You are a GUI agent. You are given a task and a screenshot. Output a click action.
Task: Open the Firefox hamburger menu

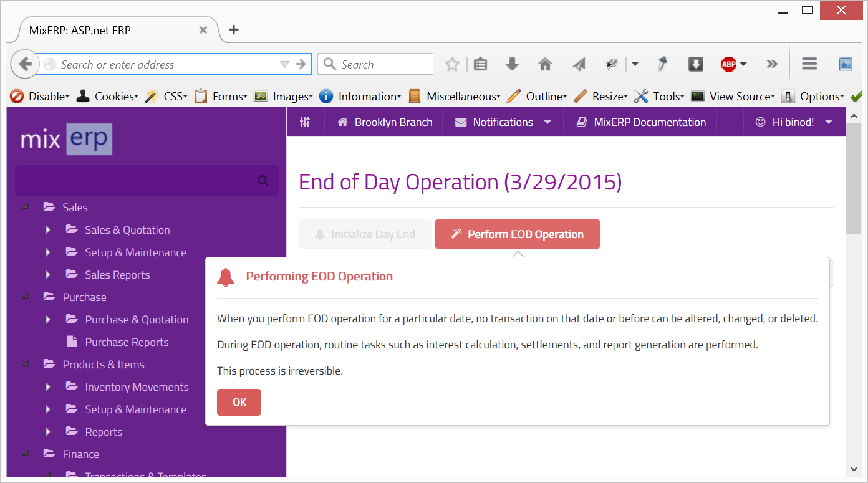point(809,64)
